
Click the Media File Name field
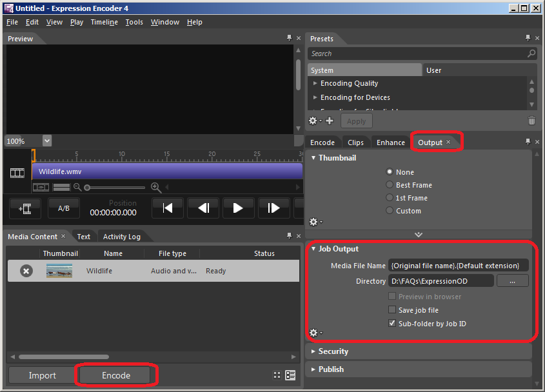point(458,266)
